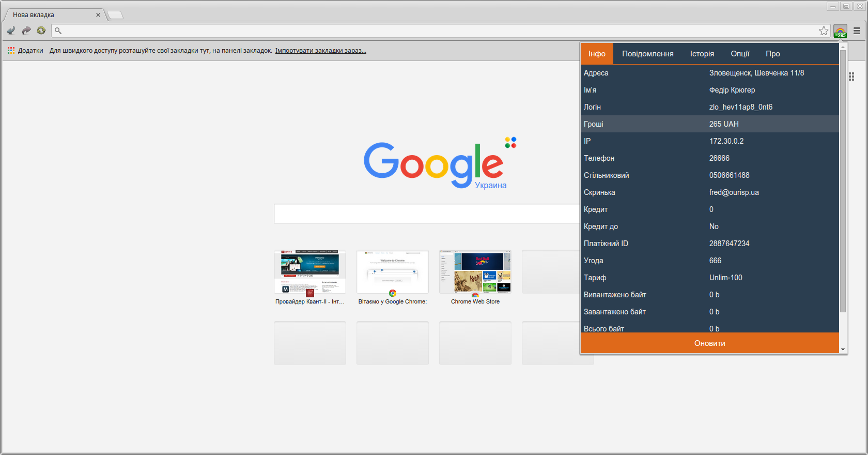Click the popup vertical scrollbar thumb
868x455 pixels.
click(x=843, y=181)
